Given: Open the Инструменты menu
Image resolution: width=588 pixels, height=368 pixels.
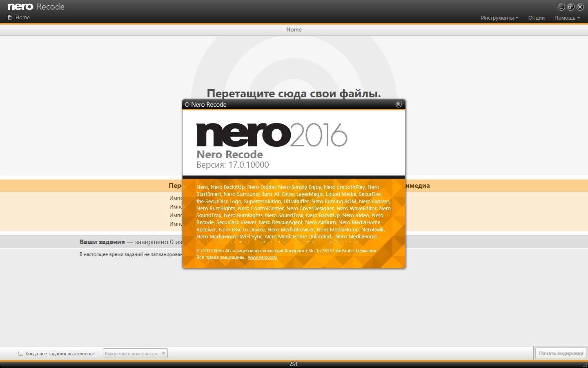Looking at the screenshot, I should (x=499, y=18).
